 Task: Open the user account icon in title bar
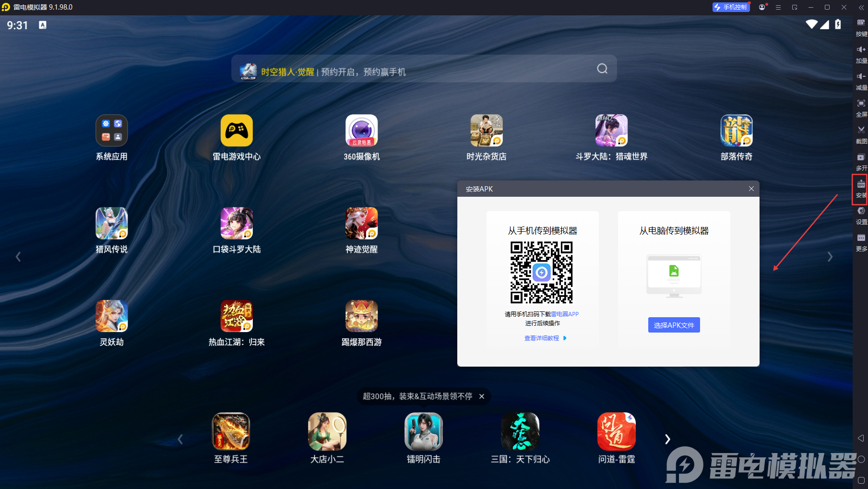pos(762,7)
